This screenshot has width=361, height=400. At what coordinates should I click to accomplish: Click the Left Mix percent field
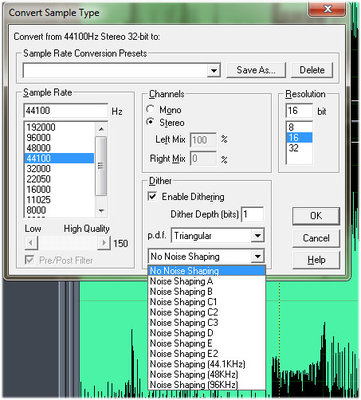203,140
